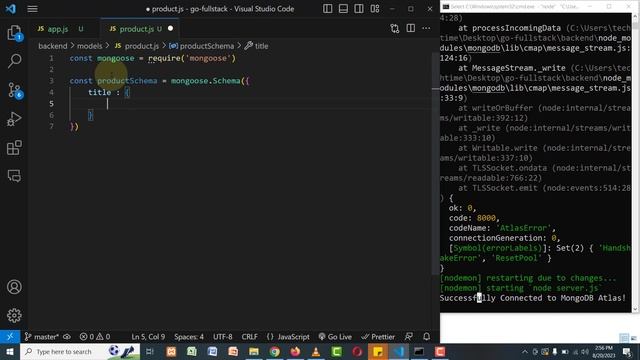The height and width of the screenshot is (360, 640).
Task: Select the product.js breadcrumb segment
Action: [137, 46]
